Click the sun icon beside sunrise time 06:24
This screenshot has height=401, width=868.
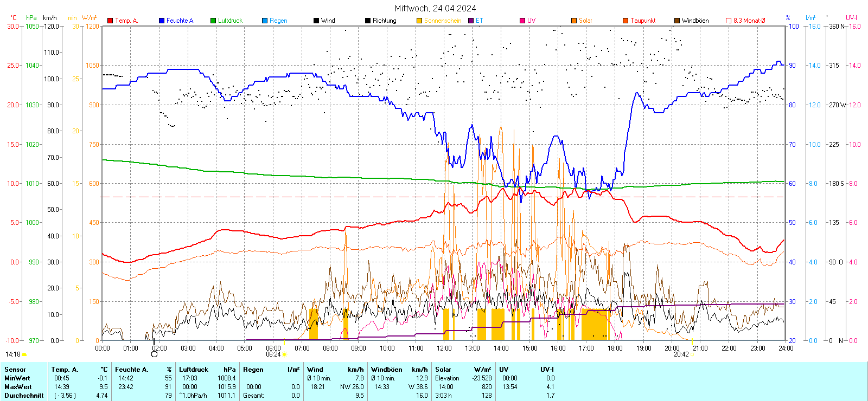pos(284,354)
